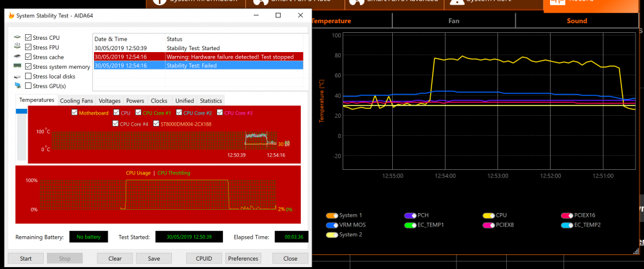Click the Close button at bottom
The width and height of the screenshot is (644, 269).
[290, 258]
